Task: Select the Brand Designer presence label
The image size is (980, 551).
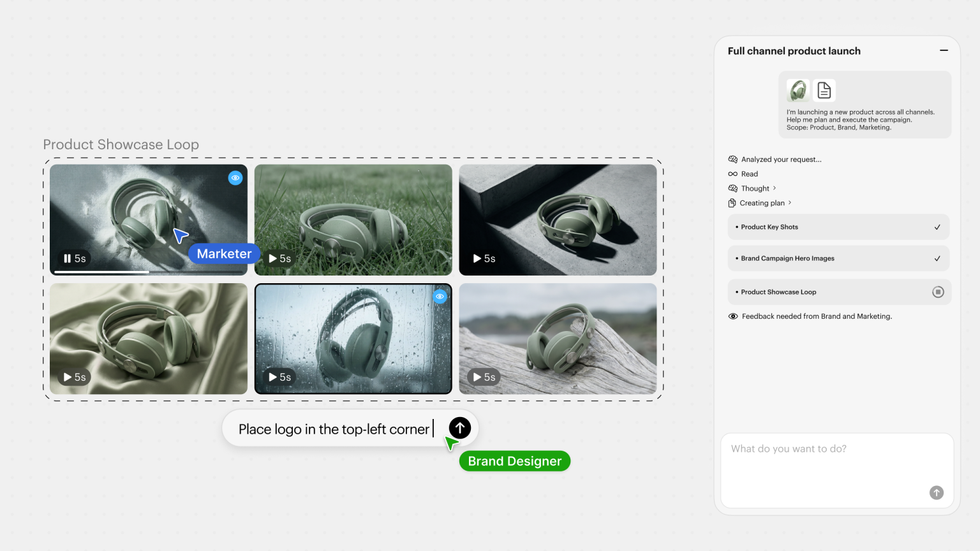Action: point(514,460)
